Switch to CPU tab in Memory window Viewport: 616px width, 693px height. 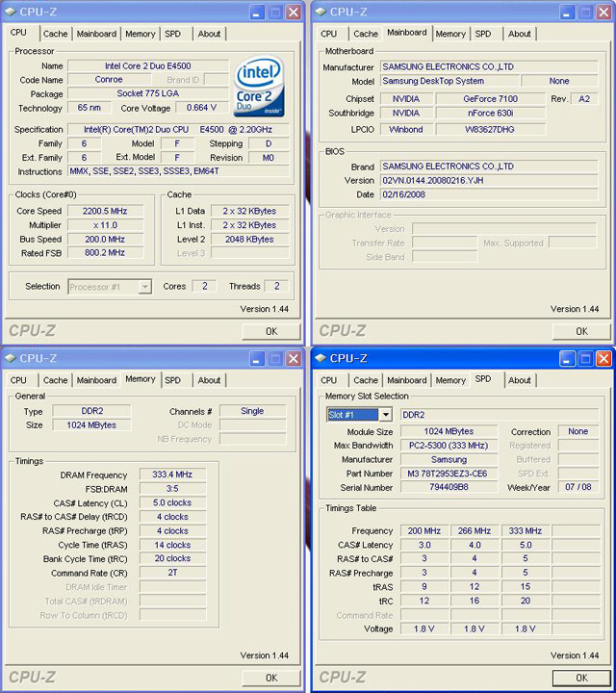tap(18, 380)
